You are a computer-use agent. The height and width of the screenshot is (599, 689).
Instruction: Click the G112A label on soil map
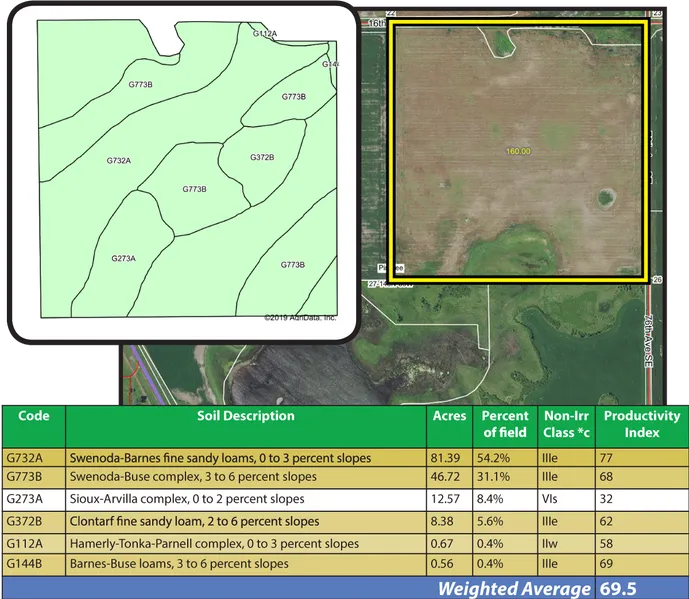pos(265,34)
